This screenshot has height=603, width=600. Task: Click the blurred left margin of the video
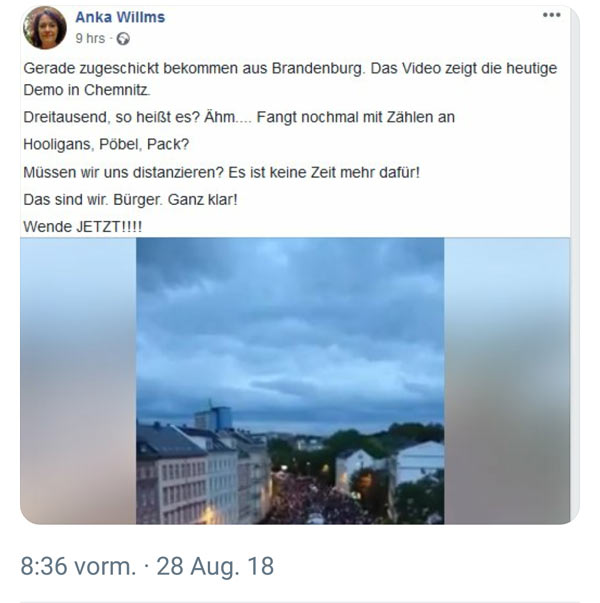click(78, 381)
